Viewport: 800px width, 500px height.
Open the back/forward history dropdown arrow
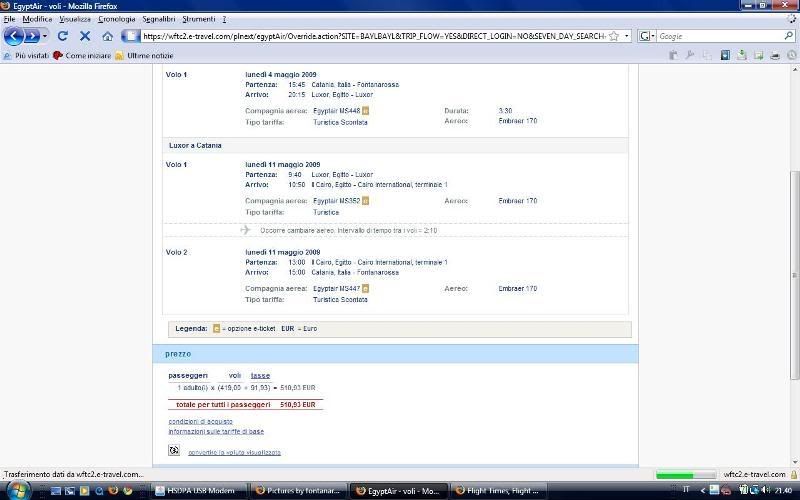click(x=44, y=36)
